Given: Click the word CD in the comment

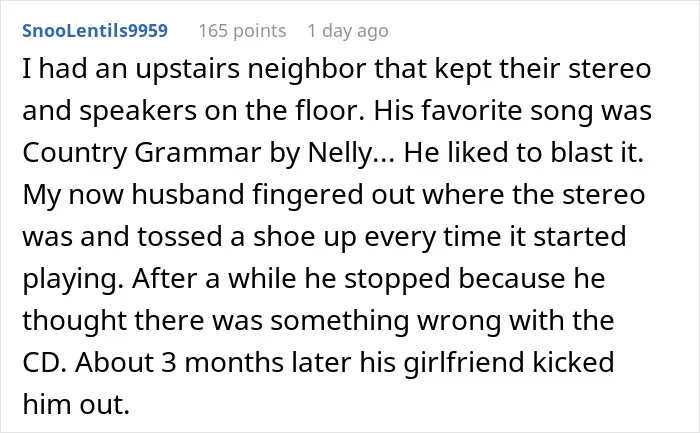Looking at the screenshot, I should (41, 362).
